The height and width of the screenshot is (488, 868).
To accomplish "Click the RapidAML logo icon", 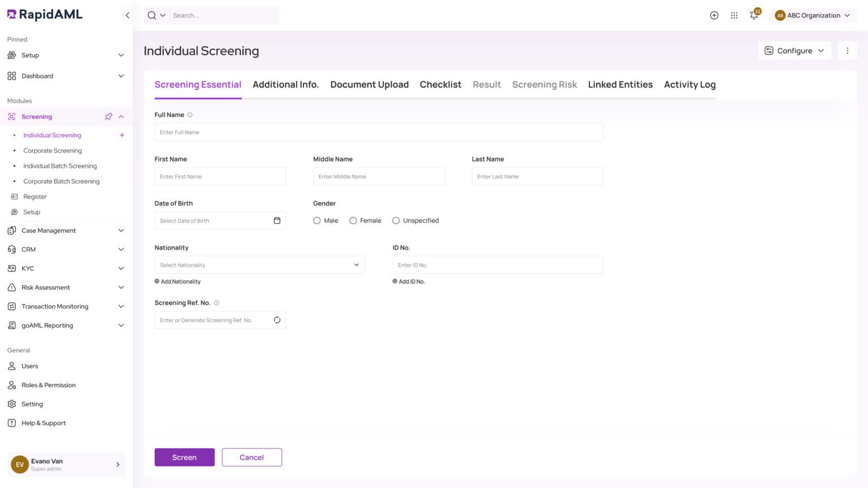I will point(11,14).
